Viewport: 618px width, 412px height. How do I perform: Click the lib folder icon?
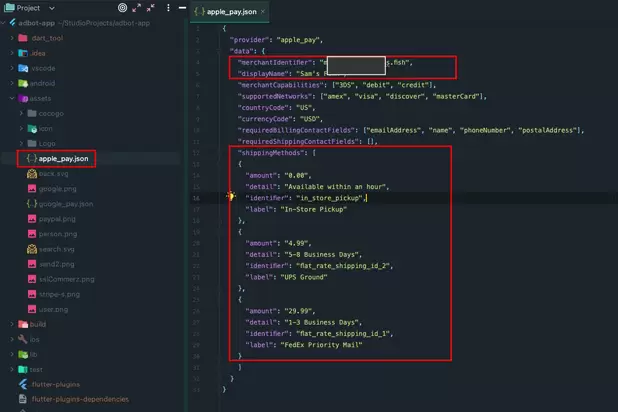[x=23, y=354]
